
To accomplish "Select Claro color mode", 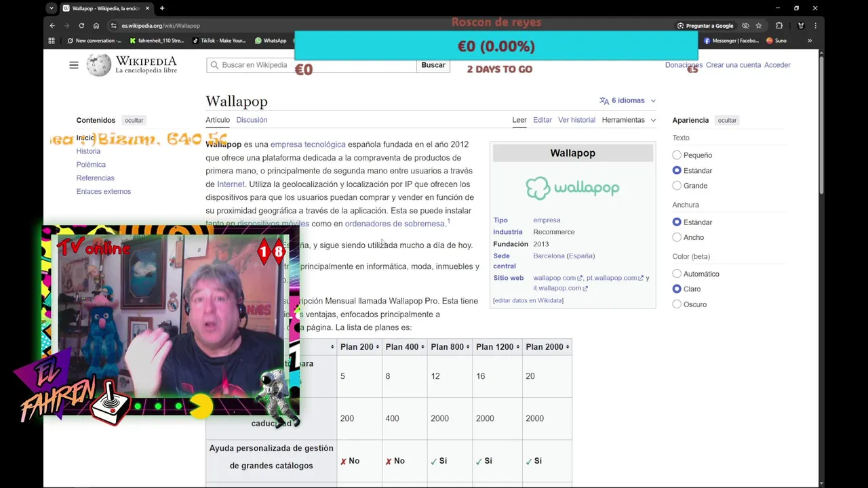I will click(677, 289).
